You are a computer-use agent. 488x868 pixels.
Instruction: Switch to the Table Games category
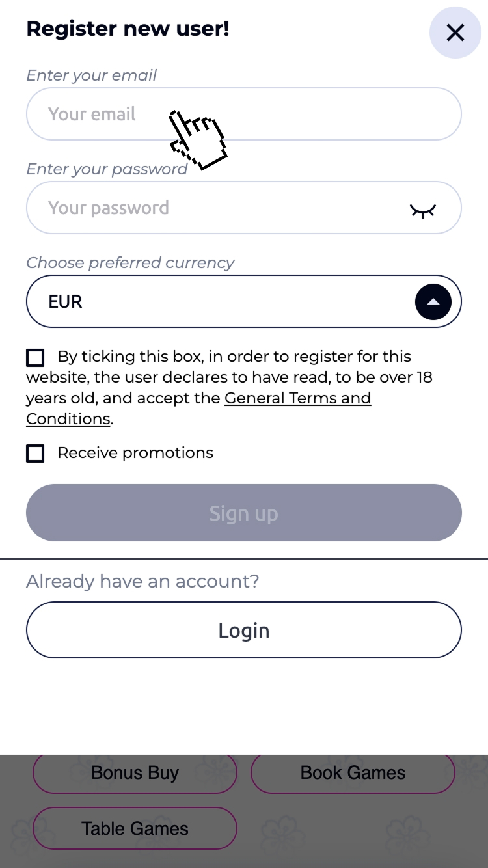click(135, 828)
